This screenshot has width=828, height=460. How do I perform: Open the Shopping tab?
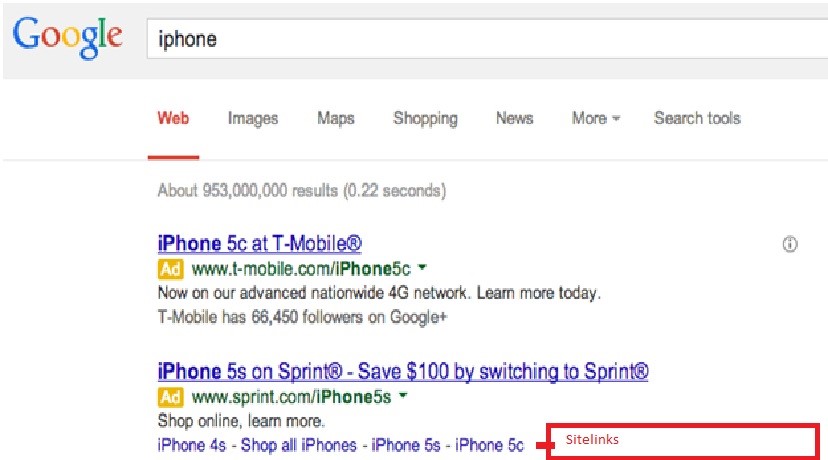425,118
